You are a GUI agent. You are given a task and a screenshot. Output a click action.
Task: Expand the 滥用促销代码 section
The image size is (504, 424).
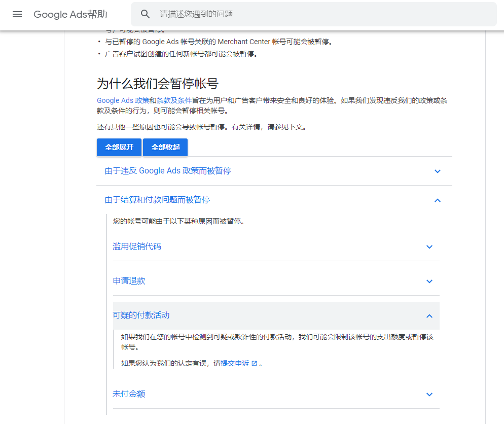click(x=429, y=247)
